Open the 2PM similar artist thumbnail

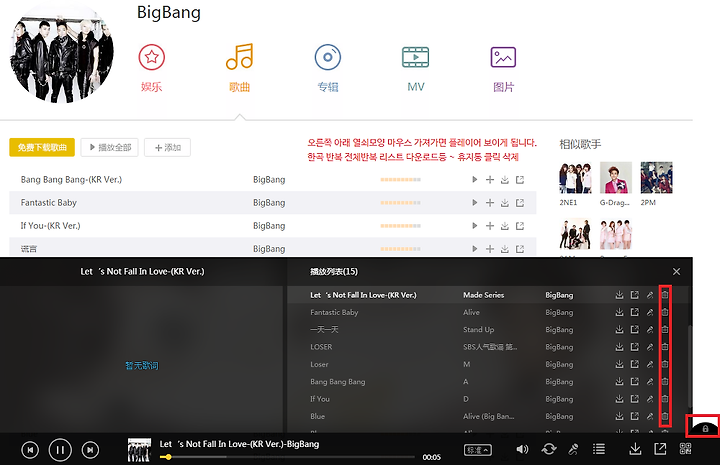tap(657, 178)
